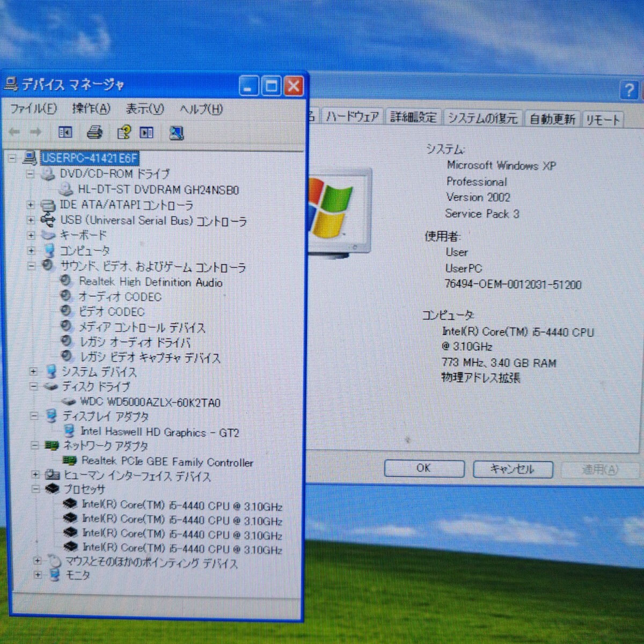Image resolution: width=644 pixels, height=644 pixels.
Task: Click the Back arrow toolbar icon
Action: 14,131
